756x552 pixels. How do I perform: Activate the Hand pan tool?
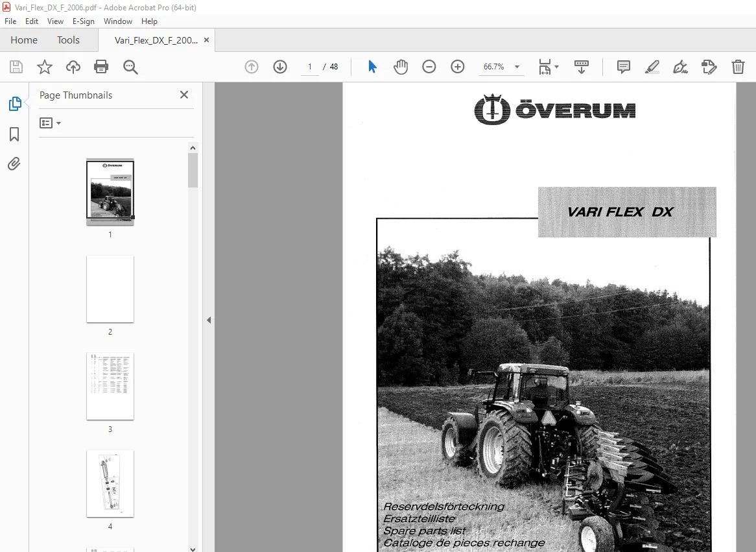point(400,67)
